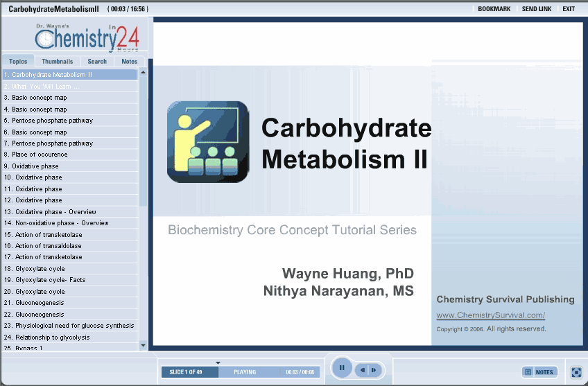Pause the slide playback

(341, 368)
